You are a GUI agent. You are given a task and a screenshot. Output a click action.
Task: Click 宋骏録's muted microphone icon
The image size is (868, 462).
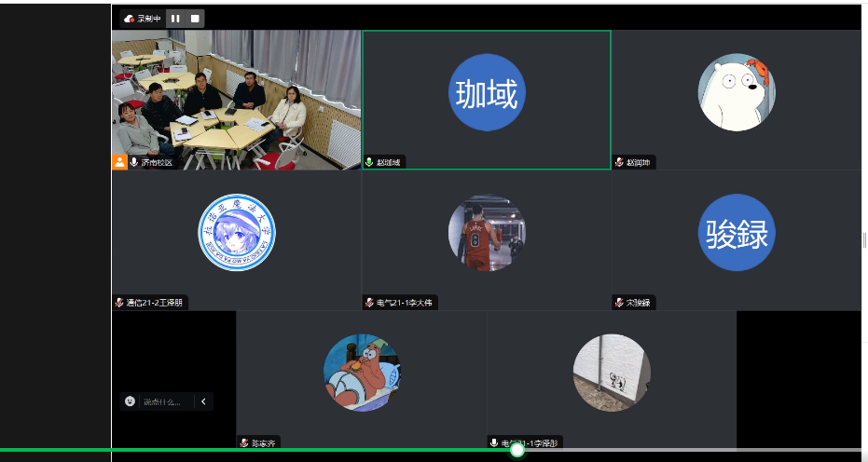click(619, 303)
